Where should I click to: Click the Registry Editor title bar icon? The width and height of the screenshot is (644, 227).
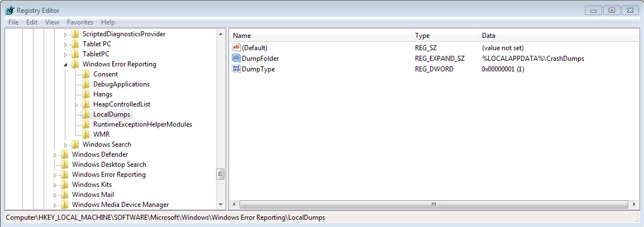pyautogui.click(x=10, y=10)
